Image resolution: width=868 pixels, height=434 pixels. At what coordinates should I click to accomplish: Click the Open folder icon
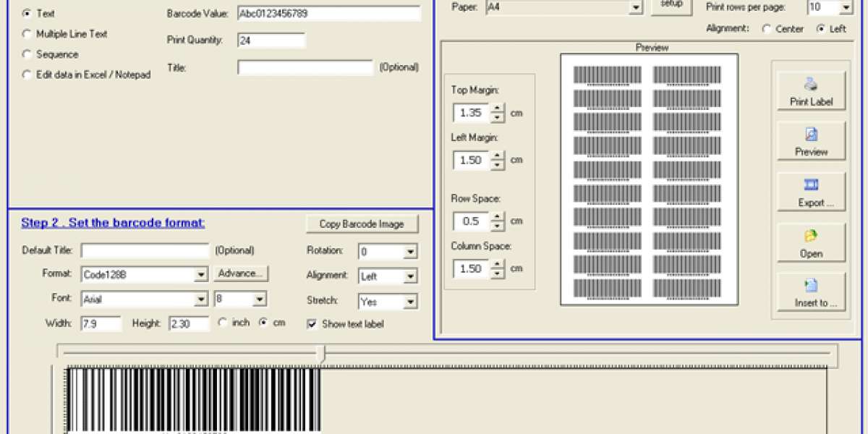point(811,236)
